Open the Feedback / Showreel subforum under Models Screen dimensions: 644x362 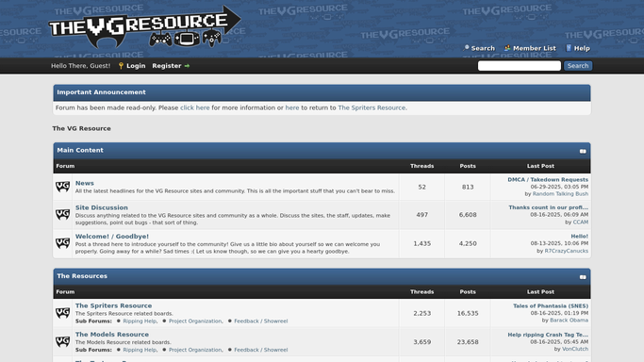[261, 350]
